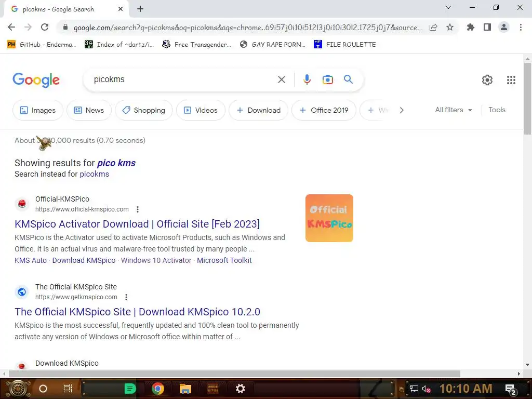This screenshot has width=532, height=399.
Task: Add the Download filter chip
Action: tap(259, 110)
